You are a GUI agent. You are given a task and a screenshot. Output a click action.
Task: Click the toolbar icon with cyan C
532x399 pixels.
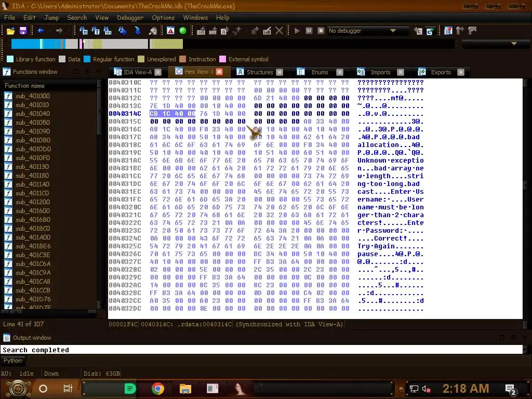coord(430,31)
